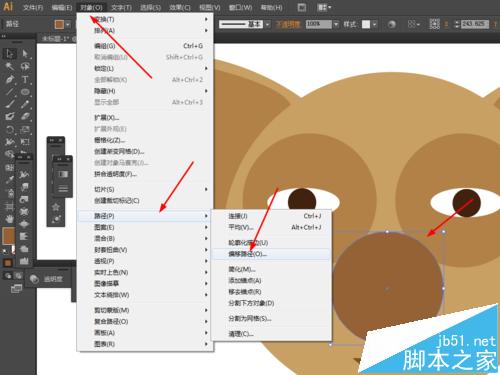Select the Direct Selection tool (white arrow)

click(25, 53)
